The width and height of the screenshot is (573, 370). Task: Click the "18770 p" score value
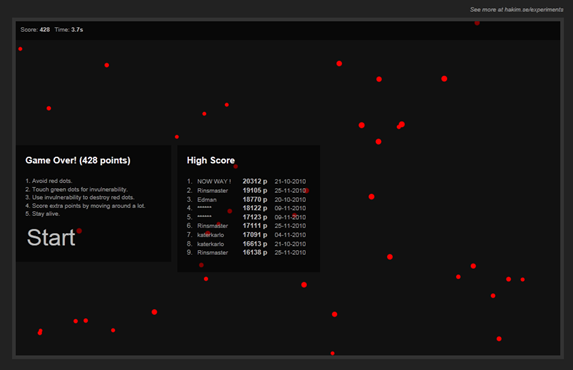(255, 200)
